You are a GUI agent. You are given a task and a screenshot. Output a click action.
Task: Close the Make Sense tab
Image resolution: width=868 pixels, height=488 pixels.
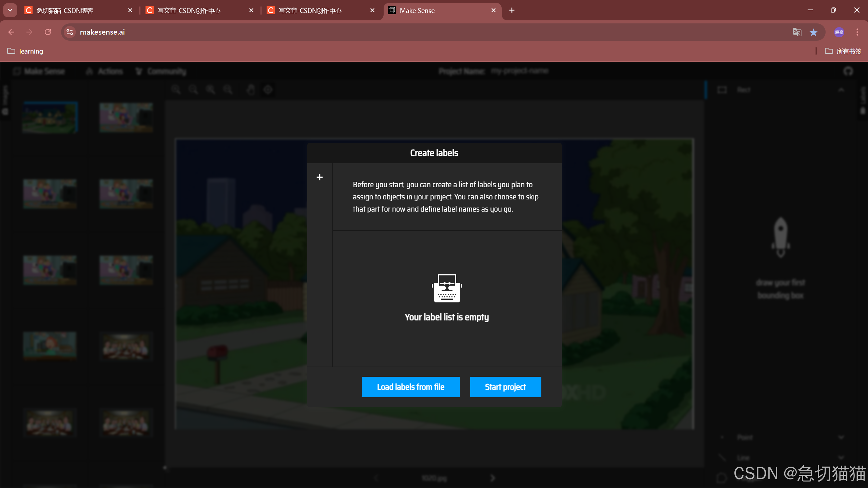click(493, 11)
